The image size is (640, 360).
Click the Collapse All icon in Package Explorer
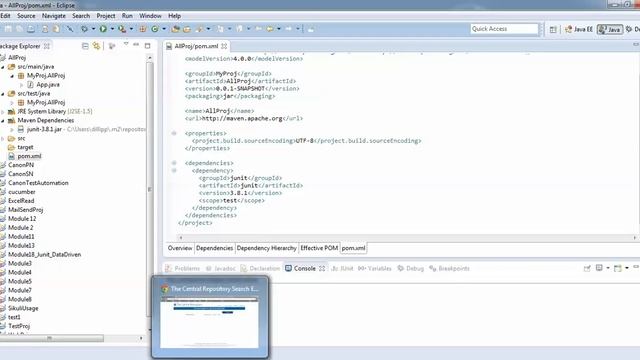pos(85,46)
